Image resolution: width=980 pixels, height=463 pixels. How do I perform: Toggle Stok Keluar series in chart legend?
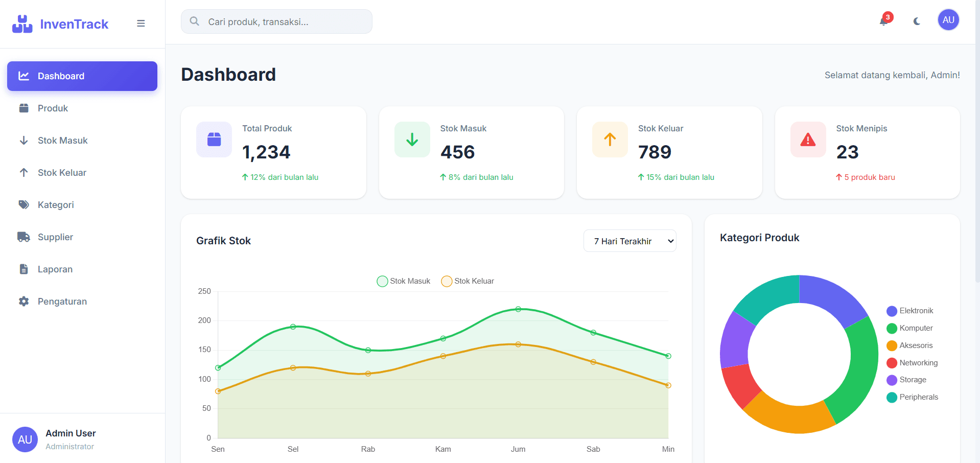468,281
